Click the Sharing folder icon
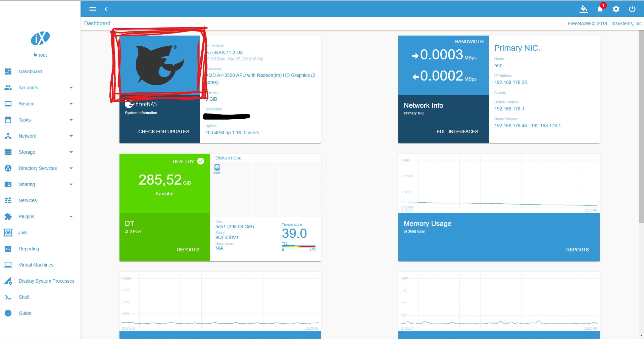Viewport: 644px width, 339px height. pyautogui.click(x=8, y=184)
